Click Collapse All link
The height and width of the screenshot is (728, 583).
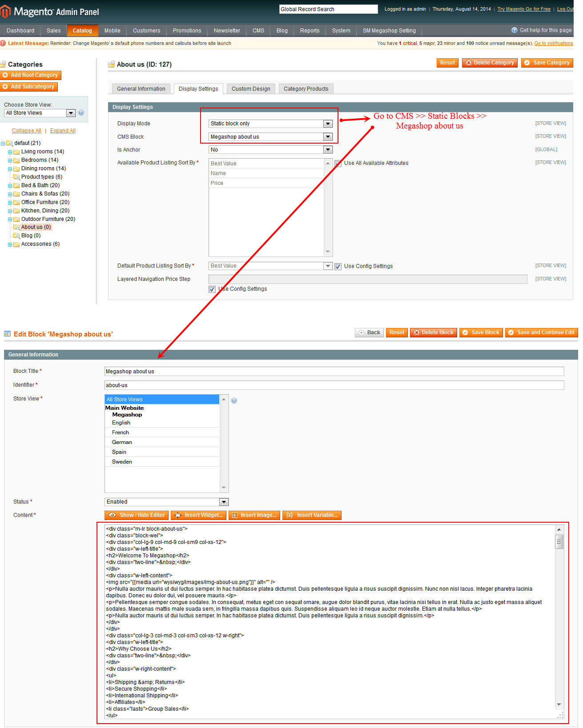coord(27,131)
